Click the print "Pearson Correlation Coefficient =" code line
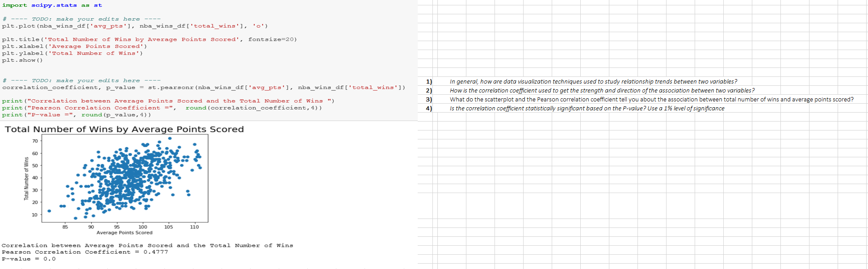Image resolution: width=868 pixels, height=269 pixels. click(162, 108)
